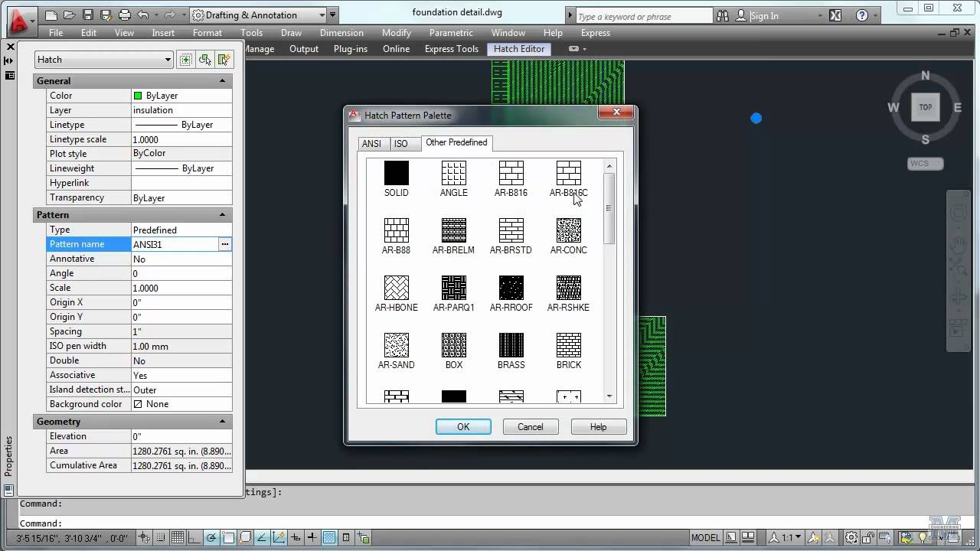Switch Double setting from No to Yes

pyautogui.click(x=181, y=360)
